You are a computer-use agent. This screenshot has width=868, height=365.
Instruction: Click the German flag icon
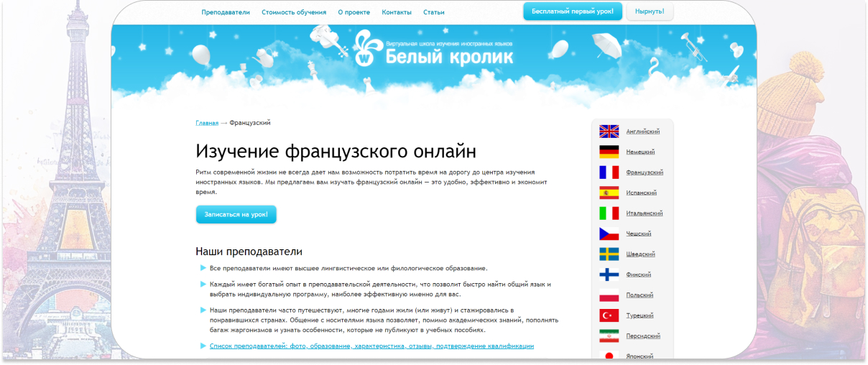tap(609, 152)
